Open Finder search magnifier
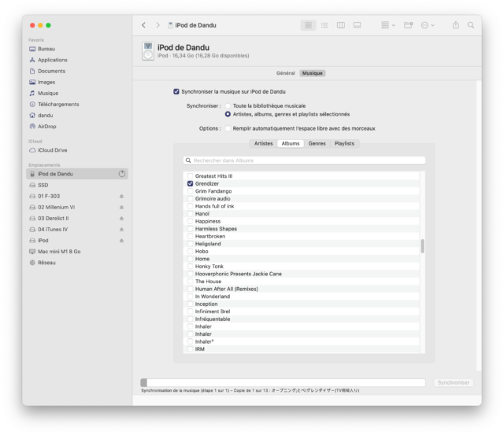504x435 pixels. 471,25
